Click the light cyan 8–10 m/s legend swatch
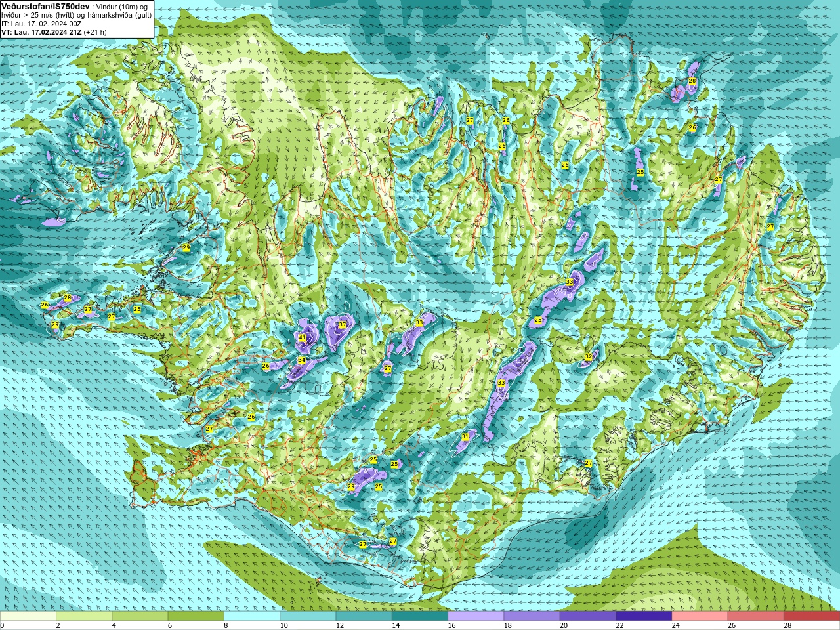Image resolution: width=840 pixels, height=630 pixels. 252,616
